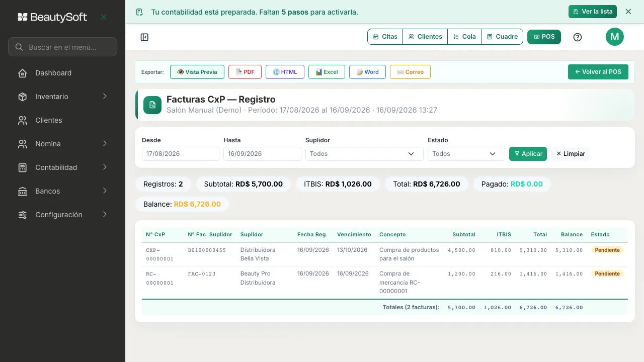The width and height of the screenshot is (644, 362).
Task: Click the Configuración sliders icon
Action: tap(23, 215)
